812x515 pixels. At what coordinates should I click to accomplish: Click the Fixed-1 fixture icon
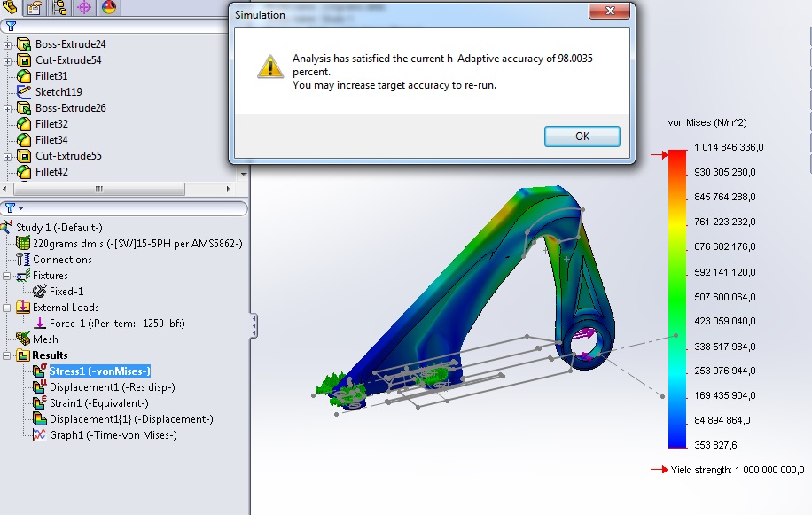click(39, 291)
